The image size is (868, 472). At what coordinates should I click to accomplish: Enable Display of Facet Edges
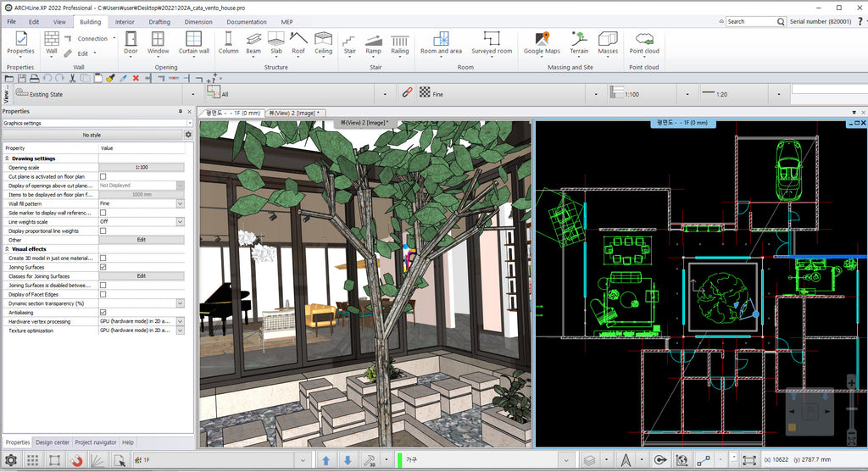tap(103, 294)
